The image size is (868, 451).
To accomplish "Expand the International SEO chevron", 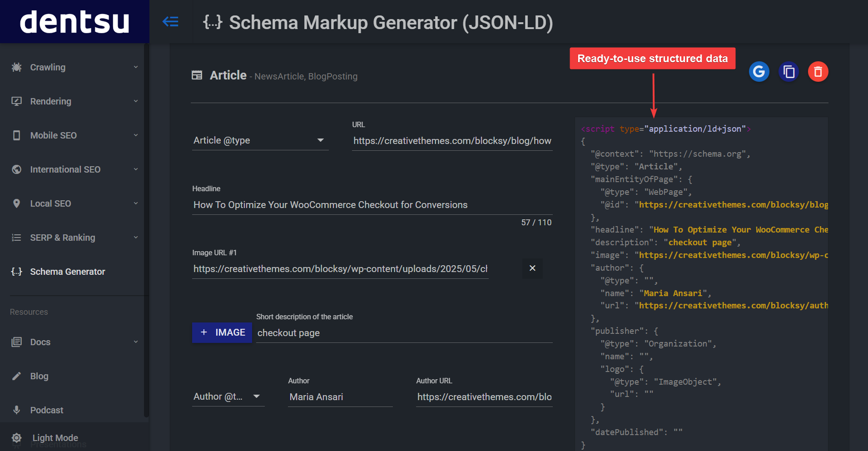I will [136, 169].
